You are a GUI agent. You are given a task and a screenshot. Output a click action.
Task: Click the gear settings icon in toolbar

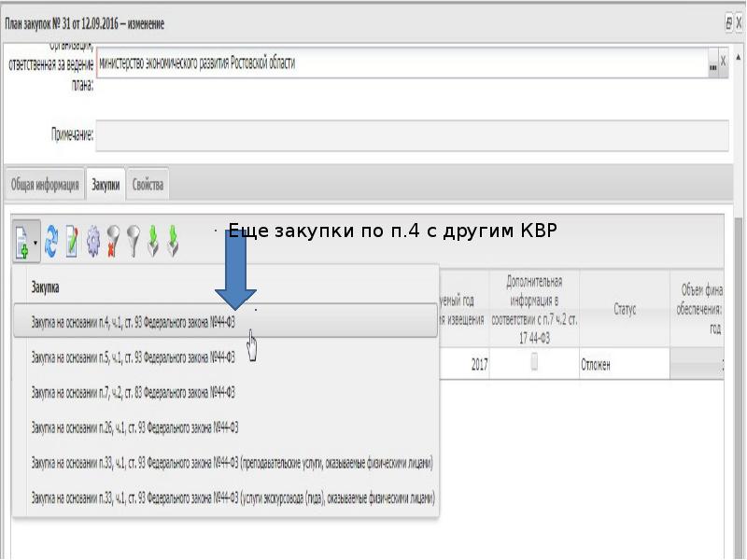92,242
